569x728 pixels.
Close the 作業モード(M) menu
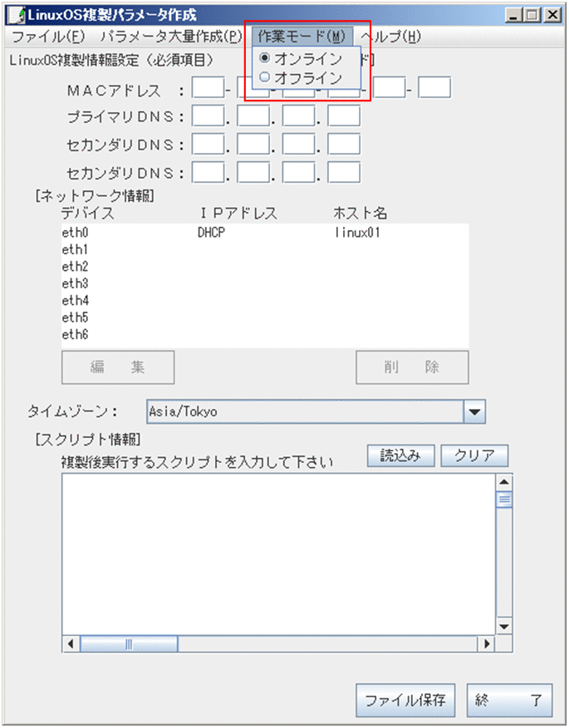click(x=302, y=37)
